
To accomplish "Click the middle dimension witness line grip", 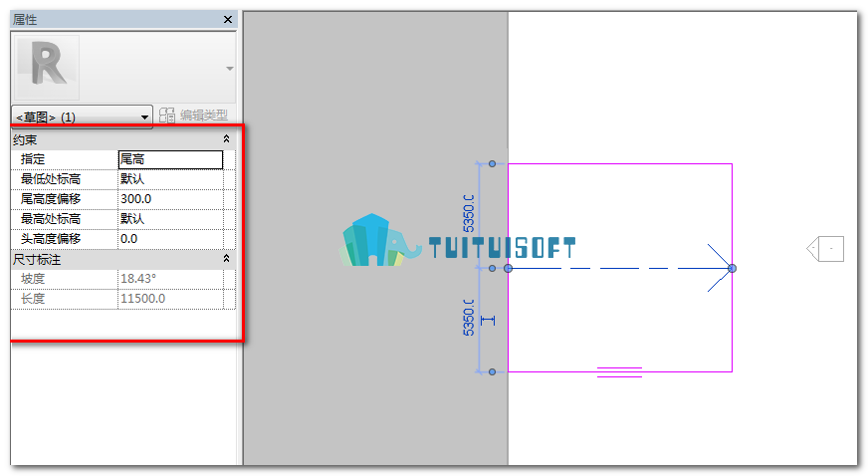I will 492,269.
